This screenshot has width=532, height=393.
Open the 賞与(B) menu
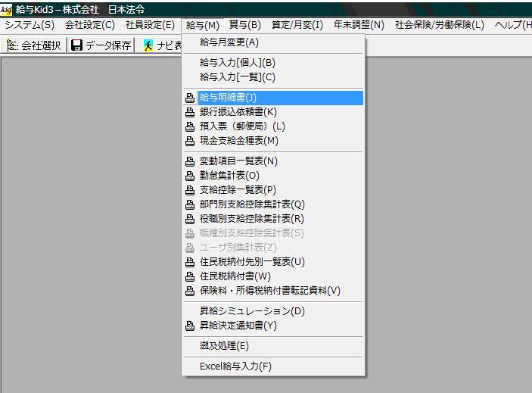coord(245,25)
